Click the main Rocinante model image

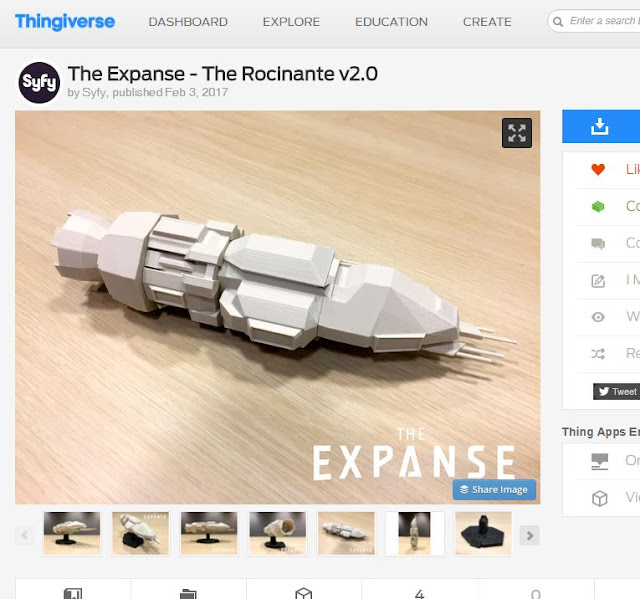pos(278,307)
